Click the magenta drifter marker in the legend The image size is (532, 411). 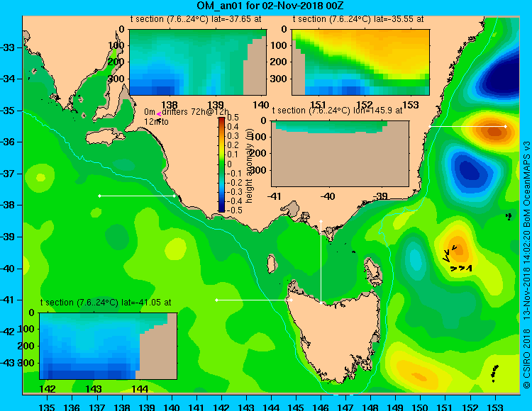point(159,115)
